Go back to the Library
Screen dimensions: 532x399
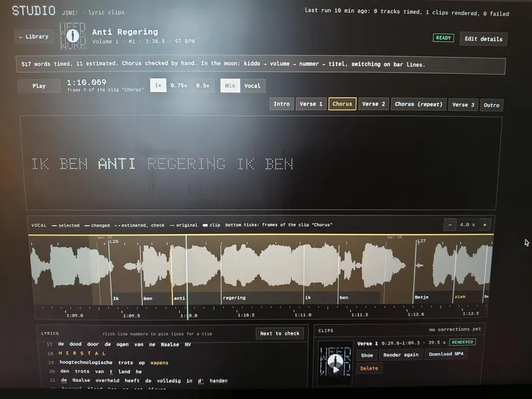pos(34,37)
